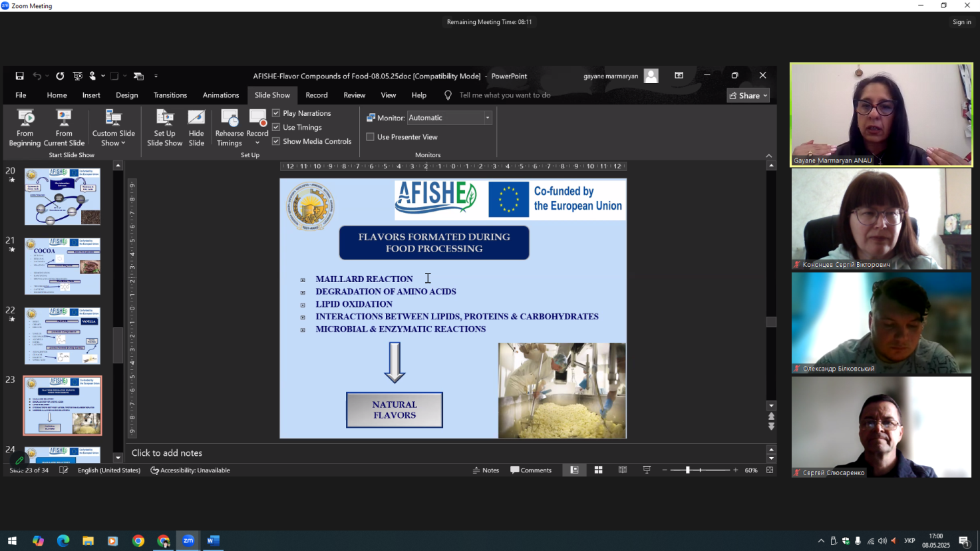Click the Save icon in quick access toolbar

click(19, 76)
